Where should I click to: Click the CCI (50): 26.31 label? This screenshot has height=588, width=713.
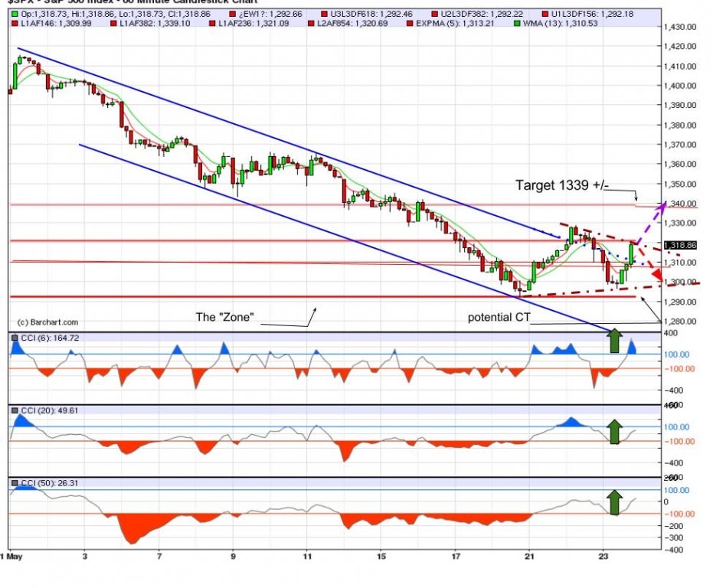click(x=50, y=483)
